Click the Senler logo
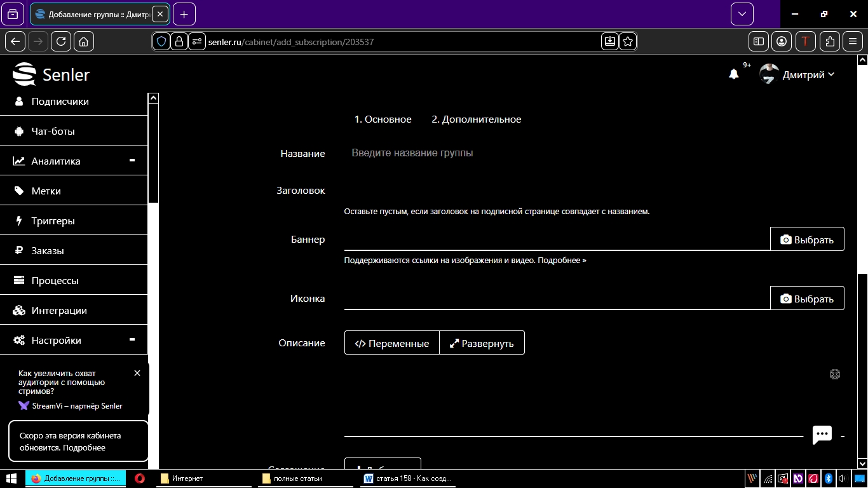Image resolution: width=868 pixels, height=488 pixels. pos(51,74)
